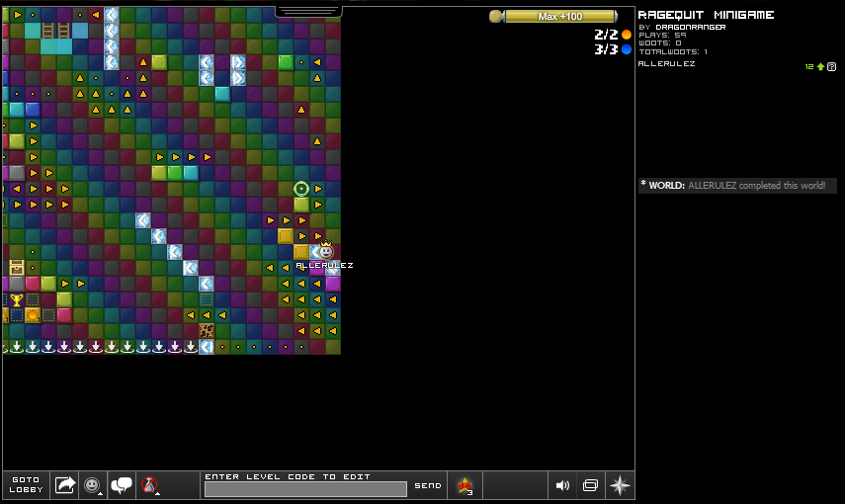The height and width of the screenshot is (504, 845).
Task: Click the world completed chat message
Action: [737, 186]
